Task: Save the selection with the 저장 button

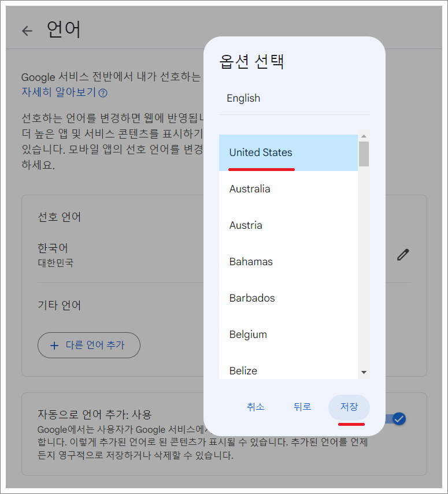Action: point(349,407)
